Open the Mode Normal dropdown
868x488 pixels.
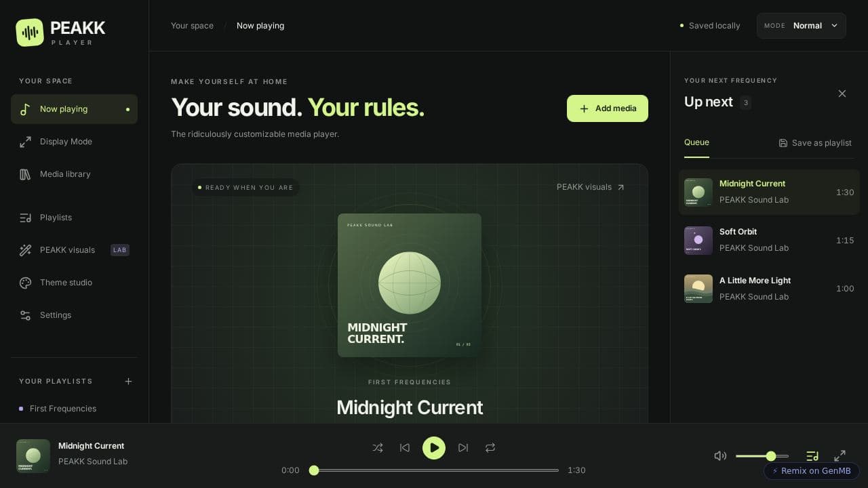click(x=802, y=26)
